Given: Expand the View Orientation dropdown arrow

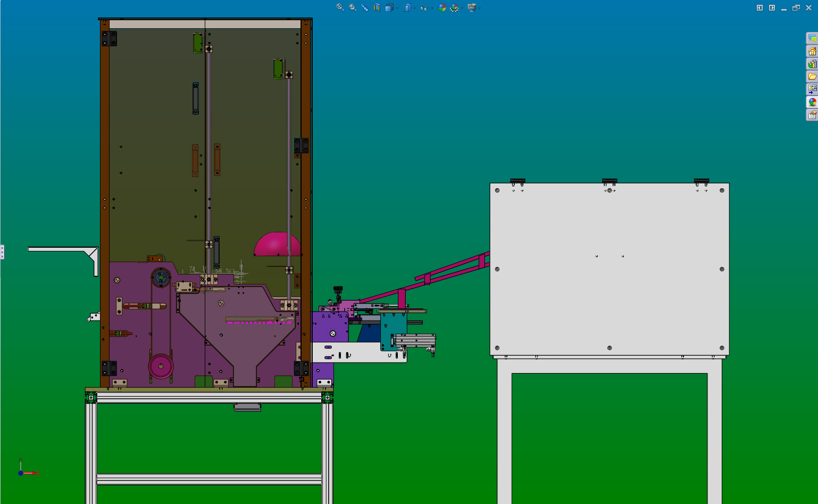Looking at the screenshot, I should [x=397, y=8].
